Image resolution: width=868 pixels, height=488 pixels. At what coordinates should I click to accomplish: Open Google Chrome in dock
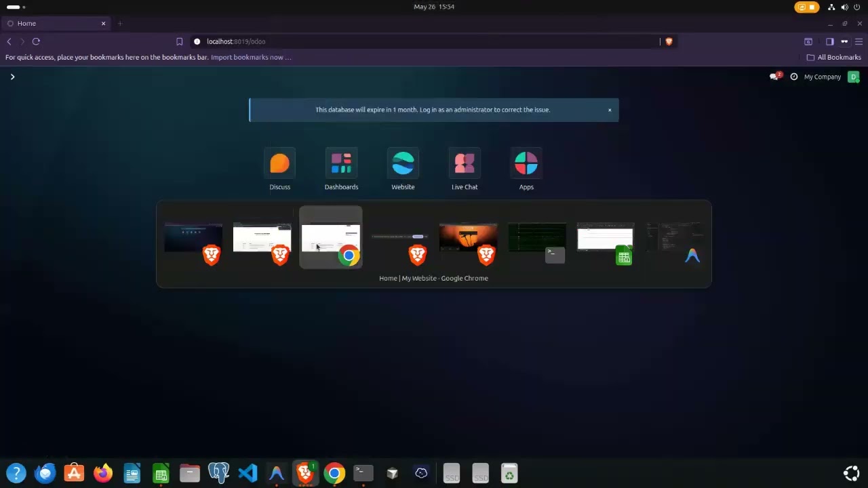click(334, 473)
